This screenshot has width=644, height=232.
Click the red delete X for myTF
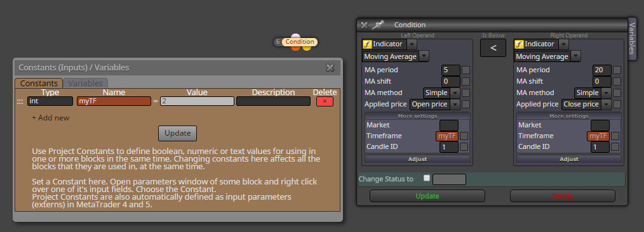(x=325, y=101)
